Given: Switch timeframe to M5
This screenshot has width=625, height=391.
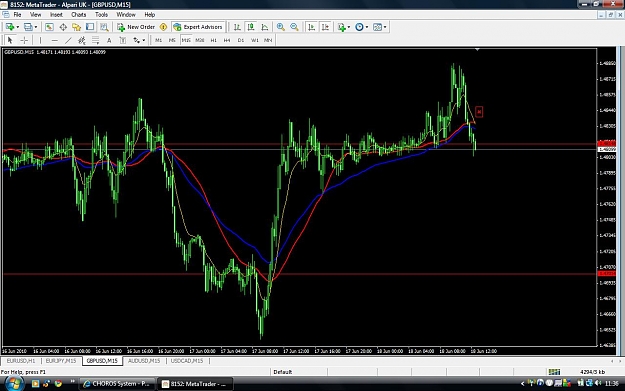Looking at the screenshot, I should pos(172,40).
